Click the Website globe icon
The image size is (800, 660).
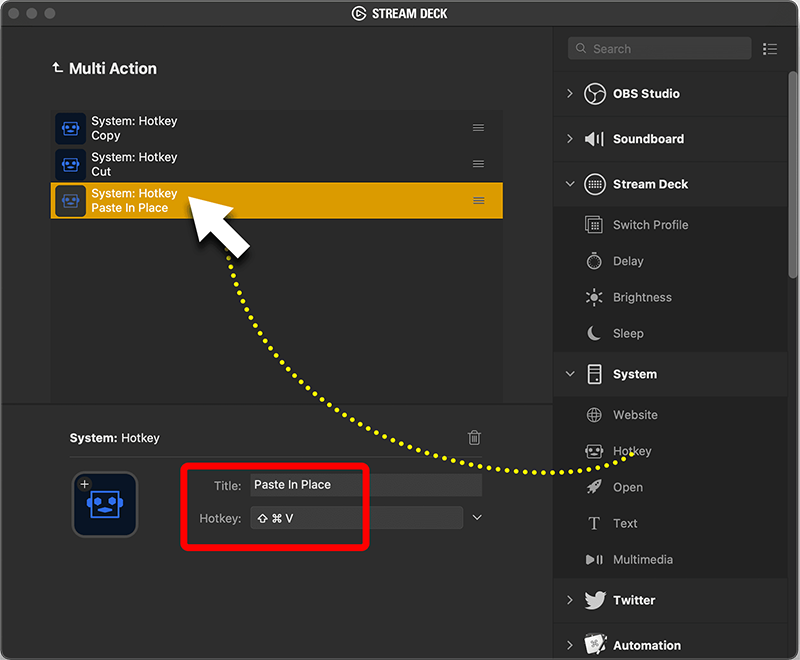point(594,415)
